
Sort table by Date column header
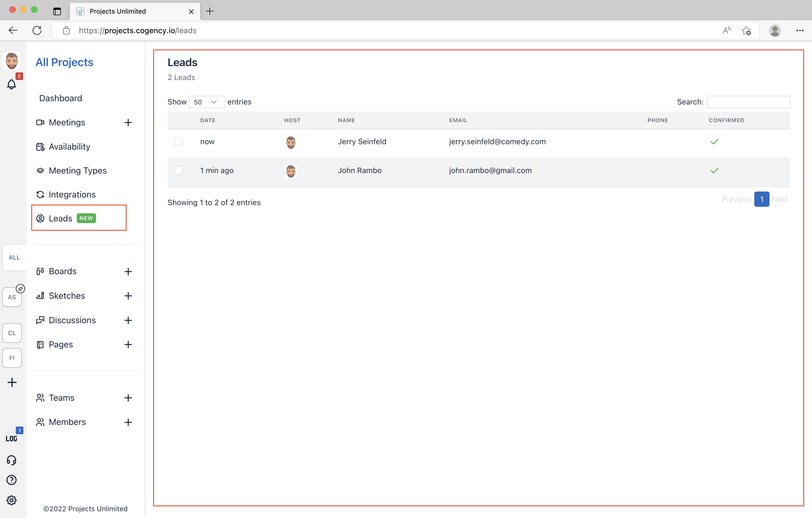pos(208,121)
